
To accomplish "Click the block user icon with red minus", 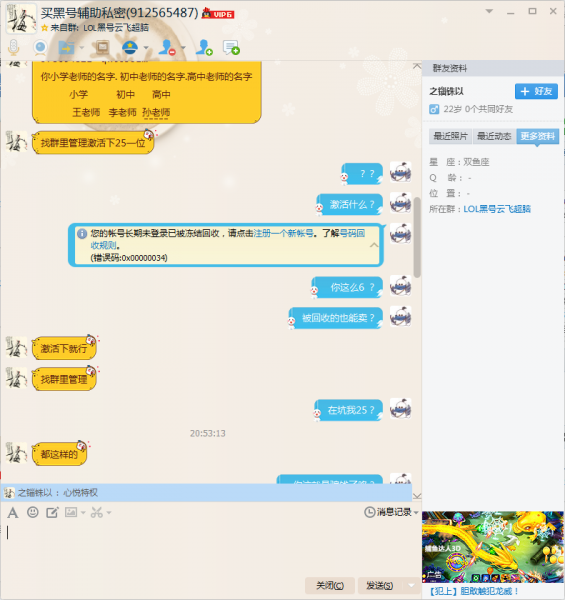I will click(167, 47).
